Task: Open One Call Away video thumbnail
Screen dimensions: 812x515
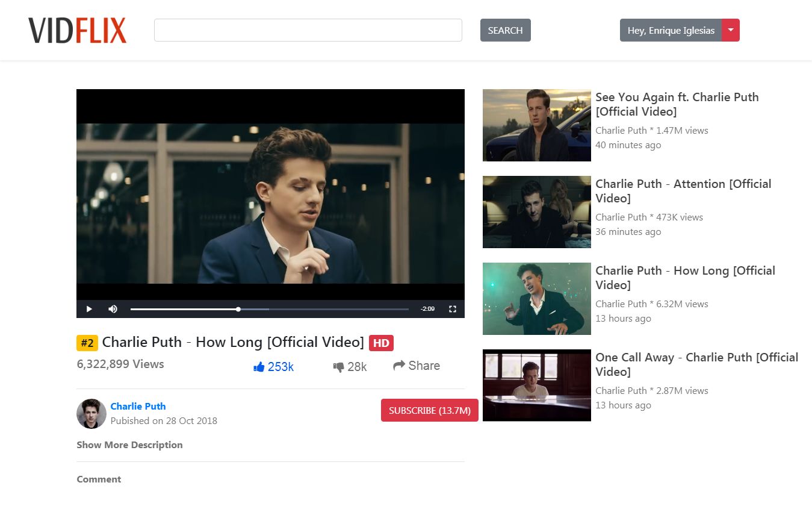Action: click(x=537, y=385)
